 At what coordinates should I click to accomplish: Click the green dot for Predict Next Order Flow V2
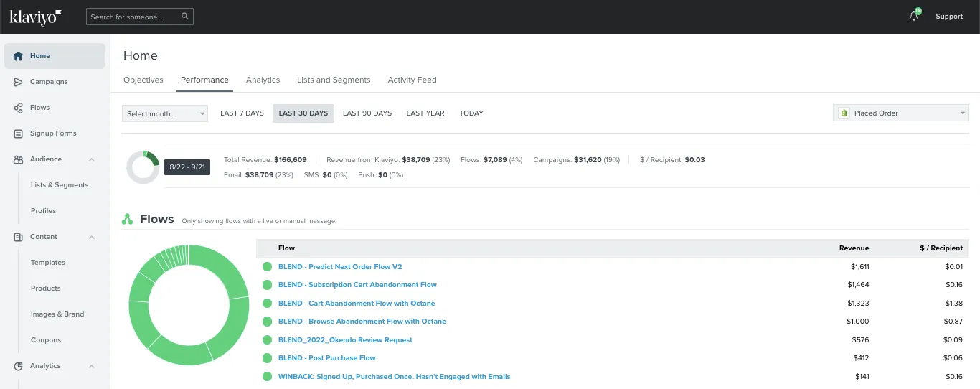click(x=267, y=267)
